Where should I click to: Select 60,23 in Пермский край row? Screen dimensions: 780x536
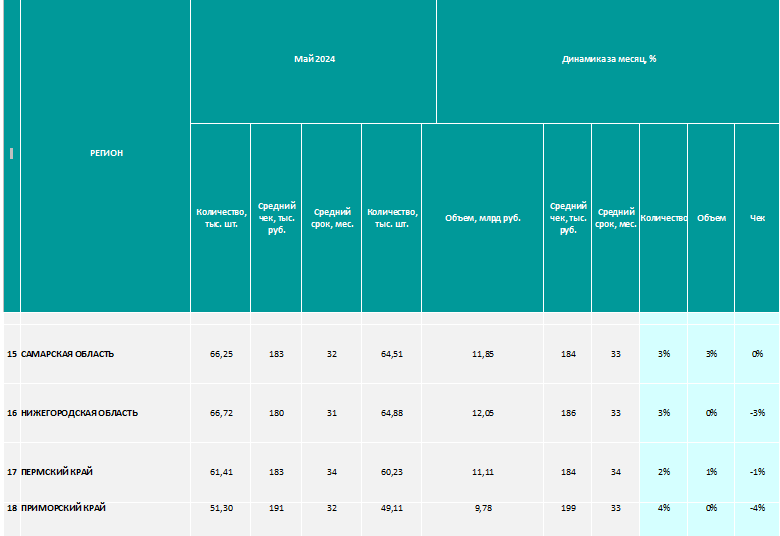391,471
